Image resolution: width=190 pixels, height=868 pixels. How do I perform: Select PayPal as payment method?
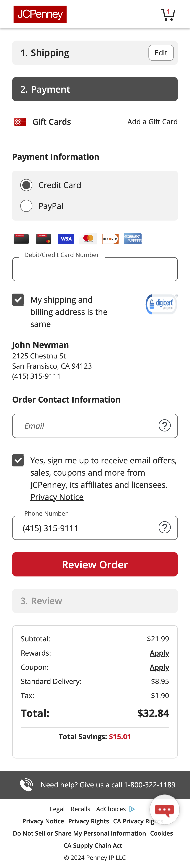click(x=26, y=206)
